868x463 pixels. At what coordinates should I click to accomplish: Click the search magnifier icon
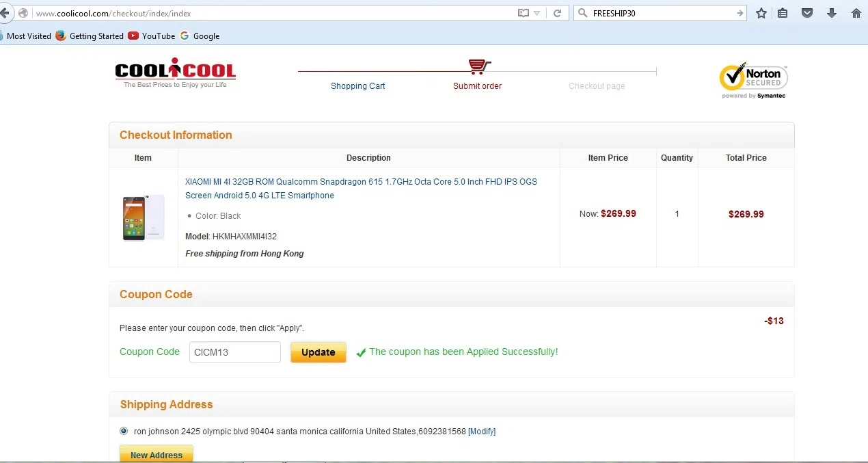[582, 13]
